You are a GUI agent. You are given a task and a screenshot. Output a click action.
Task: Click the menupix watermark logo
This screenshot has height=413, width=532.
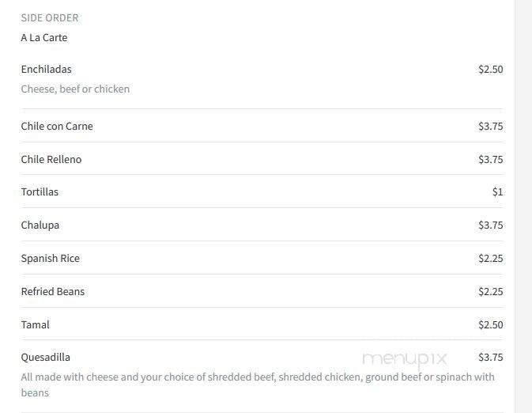405,360
